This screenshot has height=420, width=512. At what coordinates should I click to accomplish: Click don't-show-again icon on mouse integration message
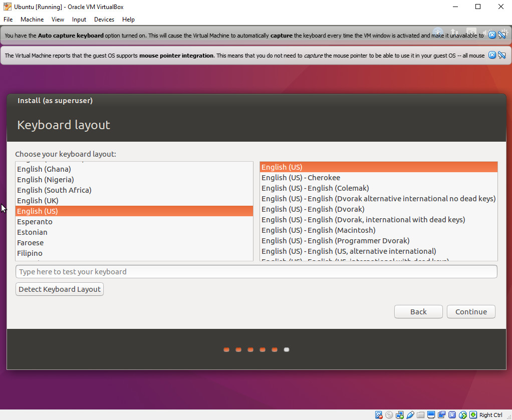[x=502, y=55]
